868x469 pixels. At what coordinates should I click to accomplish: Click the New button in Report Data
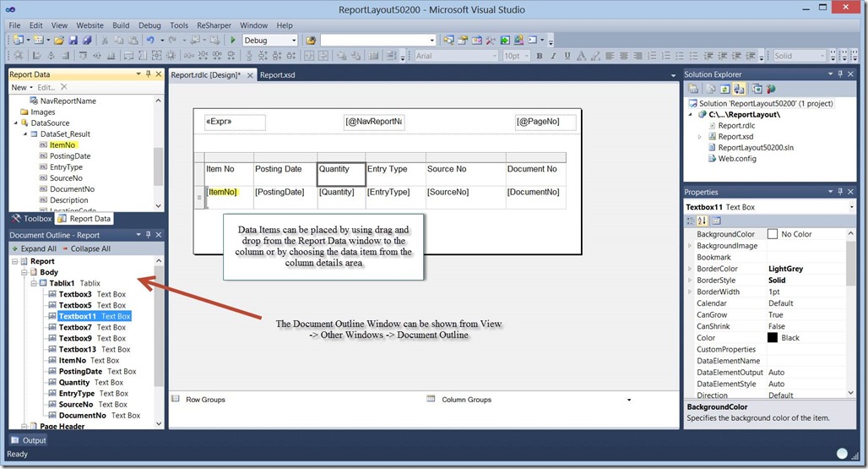[22, 87]
